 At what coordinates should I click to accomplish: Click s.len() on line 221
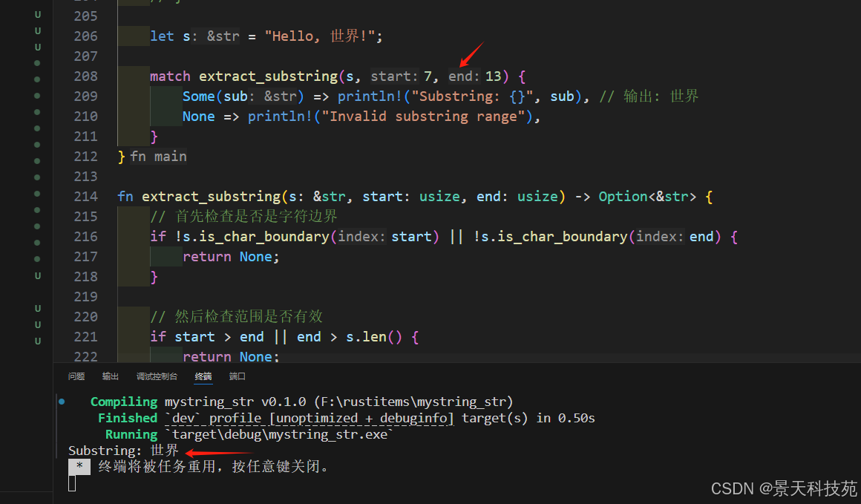374,337
